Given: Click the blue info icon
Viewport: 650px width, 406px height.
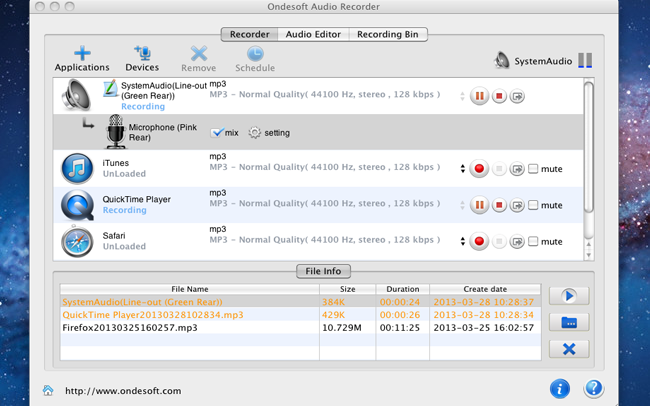Looking at the screenshot, I should 559,388.
